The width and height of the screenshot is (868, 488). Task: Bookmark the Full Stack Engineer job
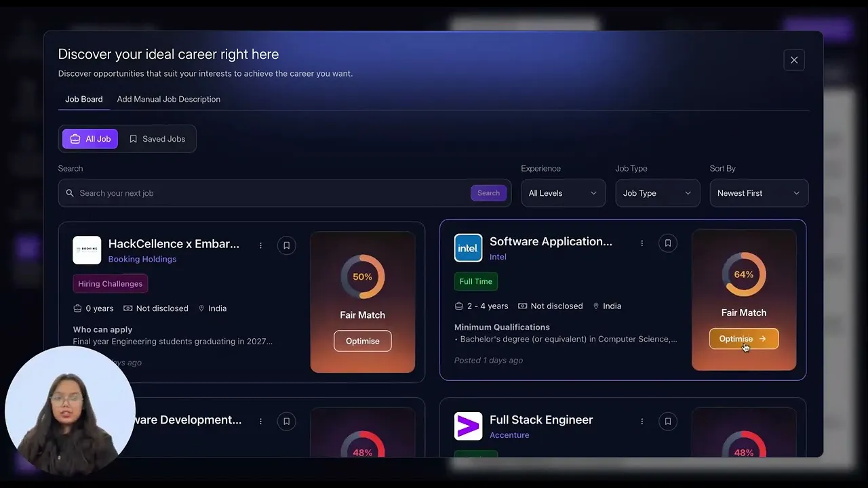(x=668, y=421)
